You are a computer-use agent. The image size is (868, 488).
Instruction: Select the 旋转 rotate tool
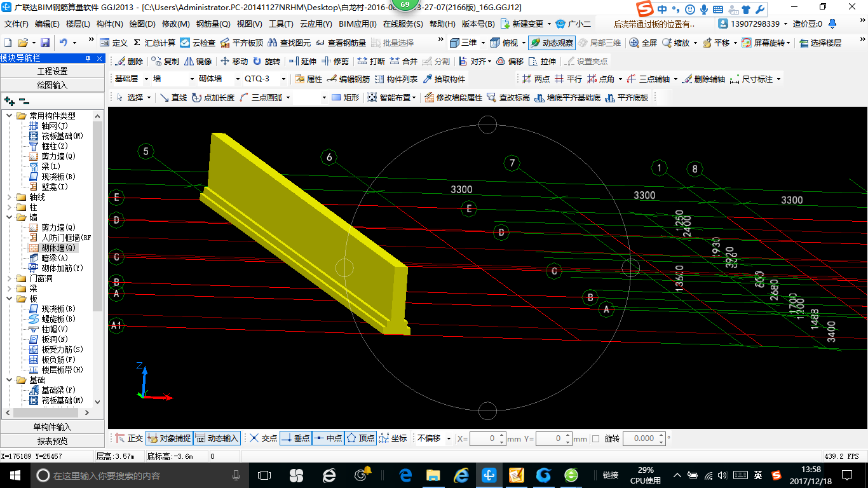266,61
